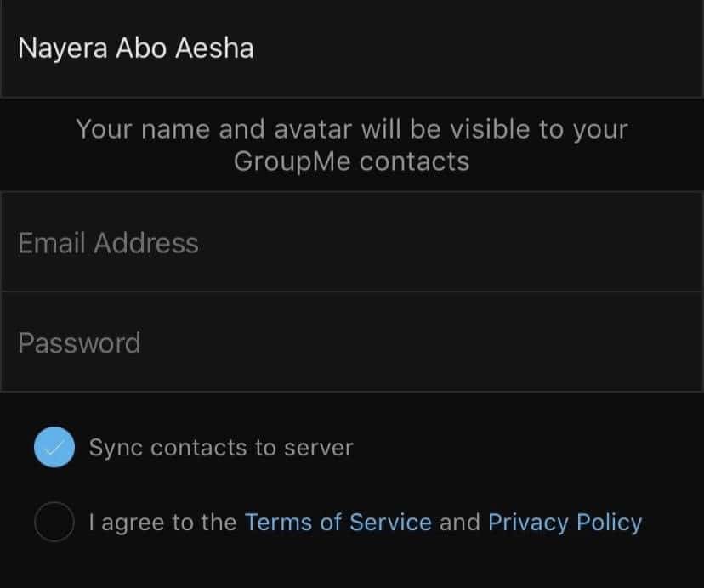
Task: Tap the 'Password' placeholder text
Action: click(x=79, y=343)
